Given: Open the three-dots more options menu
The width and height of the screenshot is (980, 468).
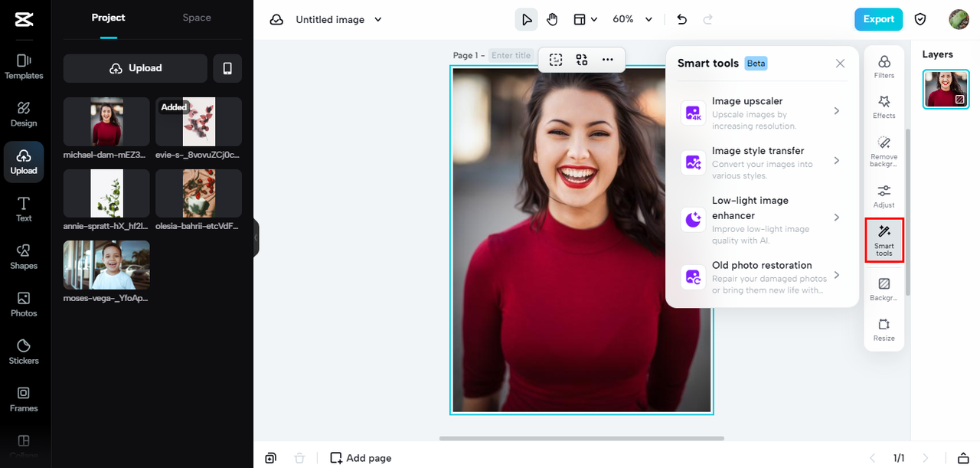Looking at the screenshot, I should coord(608,59).
